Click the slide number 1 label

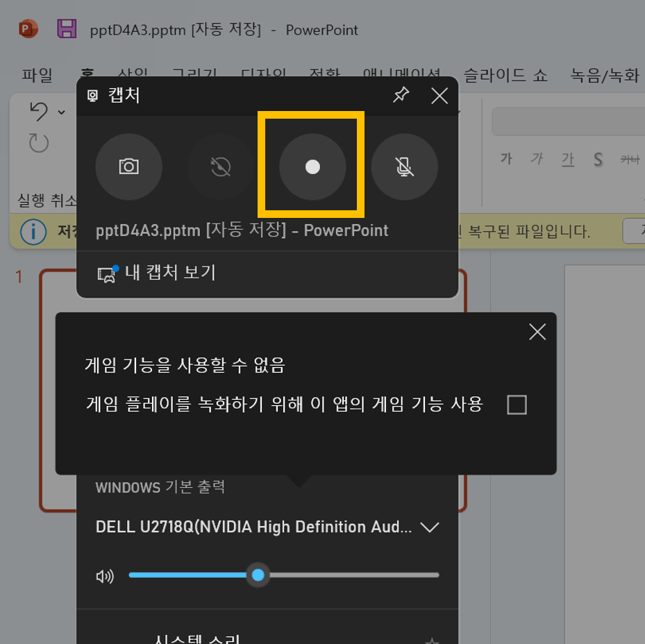(19, 277)
